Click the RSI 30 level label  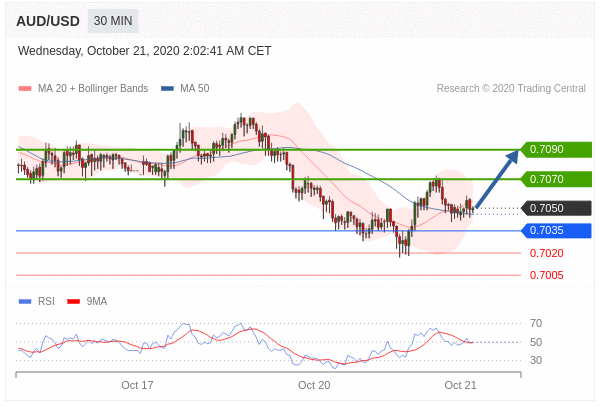536,360
